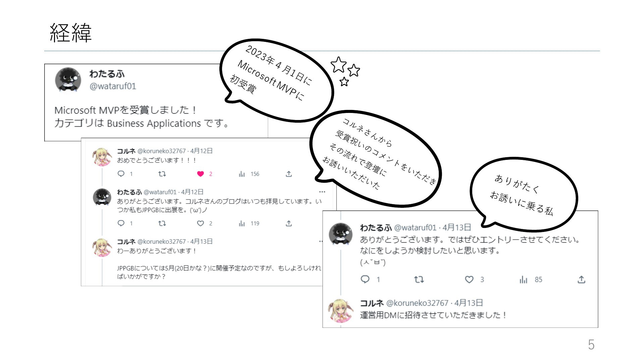Viewport: 644px width, 362px height.
Task: Click reply icon on コルネ's おめでとうございます tweet
Action: point(121,174)
